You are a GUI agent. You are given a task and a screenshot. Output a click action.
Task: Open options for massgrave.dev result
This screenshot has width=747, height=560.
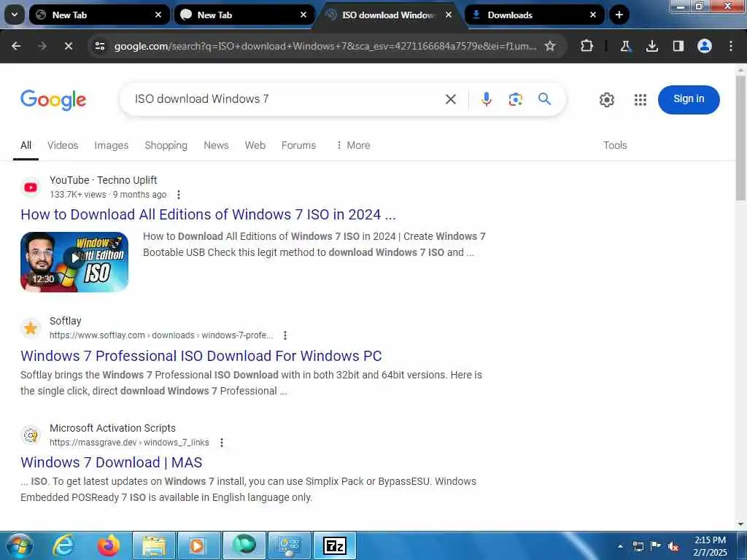click(221, 443)
